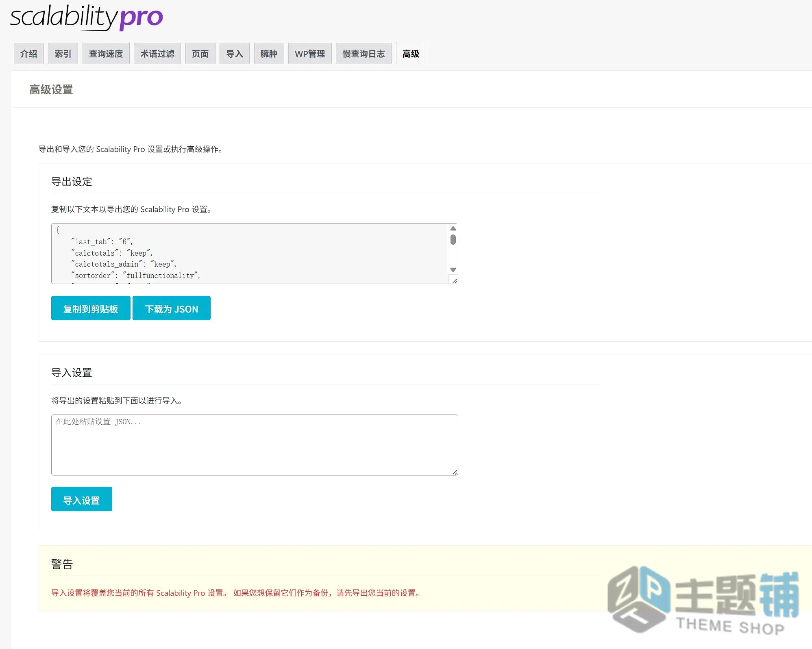Click the 复制以下文本以导出 description text
The image size is (812, 649).
131,209
